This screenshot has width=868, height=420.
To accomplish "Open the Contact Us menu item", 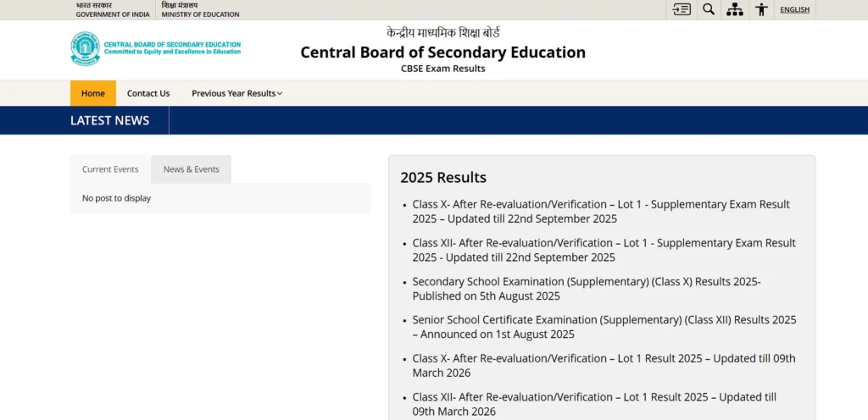I will coord(148,93).
